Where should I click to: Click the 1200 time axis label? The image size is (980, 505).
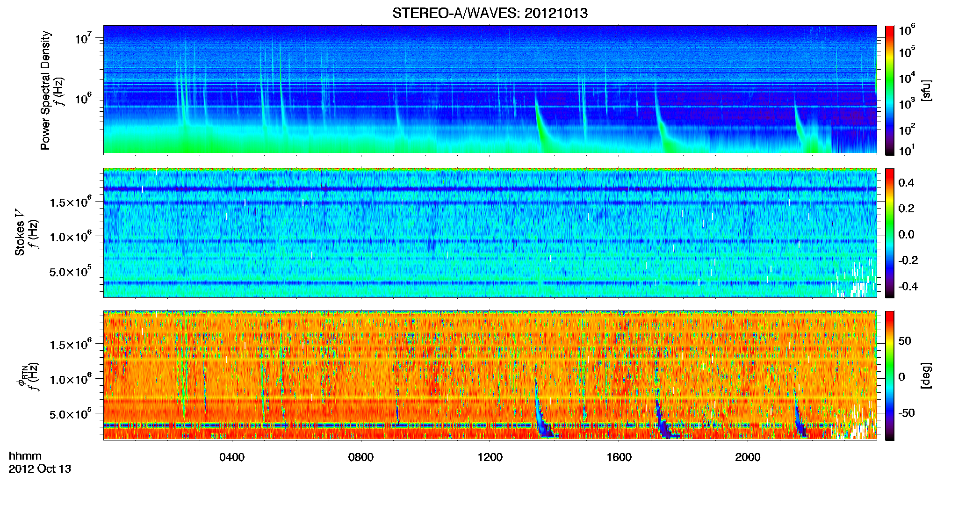click(490, 457)
